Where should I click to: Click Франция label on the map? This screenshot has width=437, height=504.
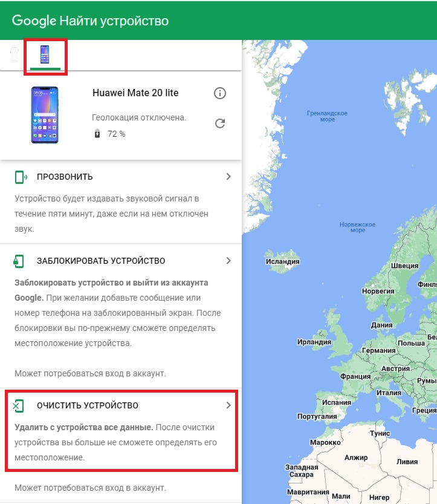355,376
